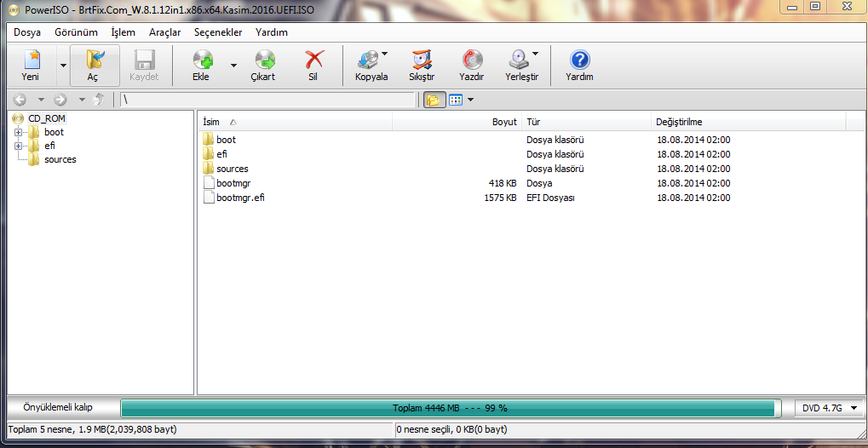The height and width of the screenshot is (448, 868).
Task: Click the Kopyala (Copy) disc icon
Action: 369,60
